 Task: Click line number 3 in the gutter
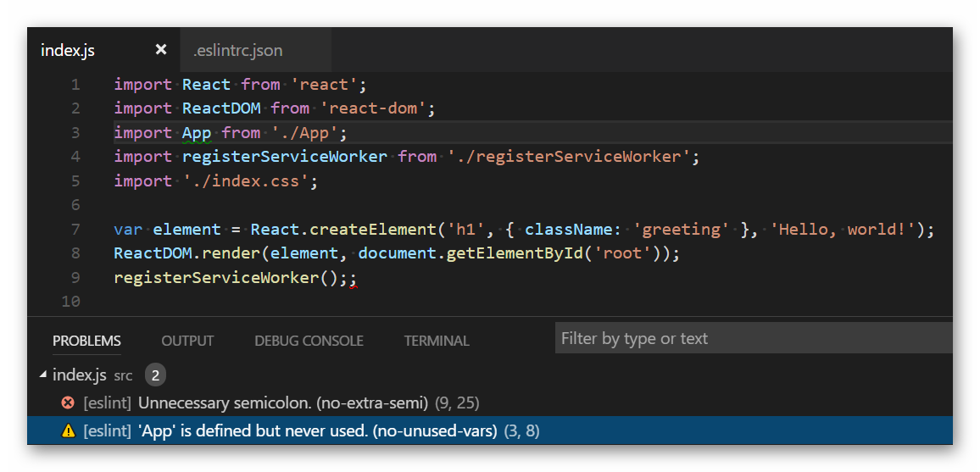(75, 132)
